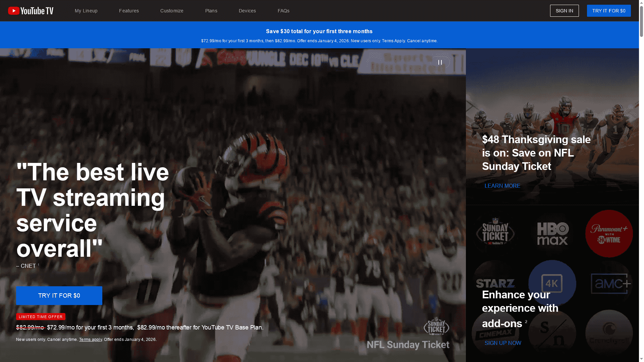The height and width of the screenshot is (362, 644).
Task: Click SIGN UP NOW for add-ons
Action: tap(502, 343)
